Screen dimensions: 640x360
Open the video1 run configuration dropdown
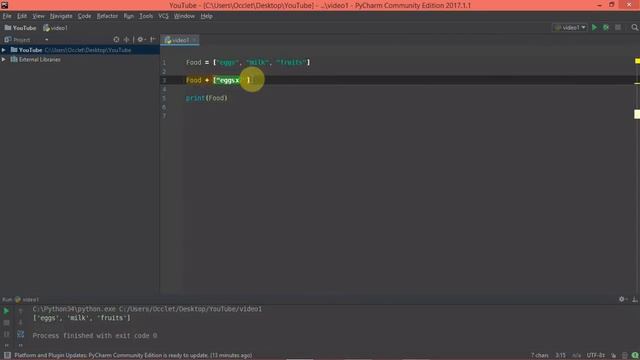click(x=570, y=27)
